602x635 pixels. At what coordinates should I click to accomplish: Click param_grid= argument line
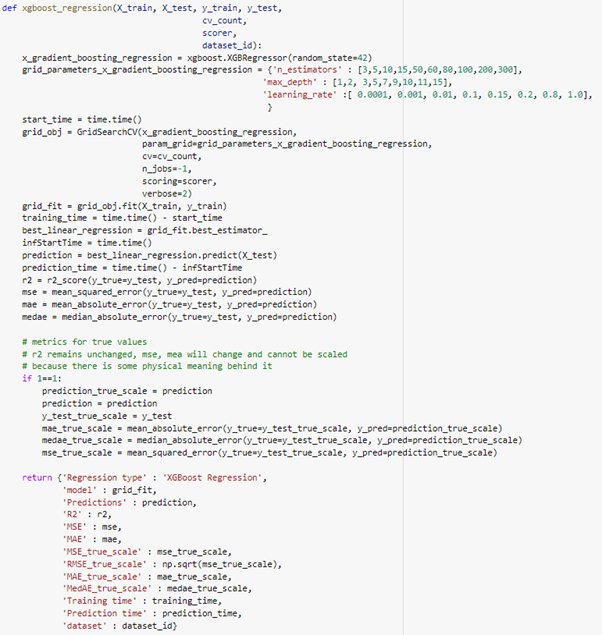pos(287,144)
